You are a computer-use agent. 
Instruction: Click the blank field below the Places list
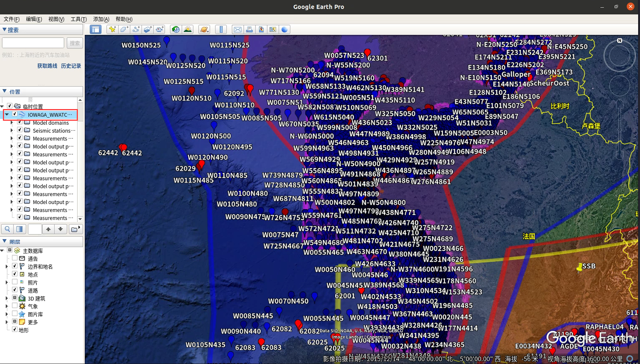[35, 229]
